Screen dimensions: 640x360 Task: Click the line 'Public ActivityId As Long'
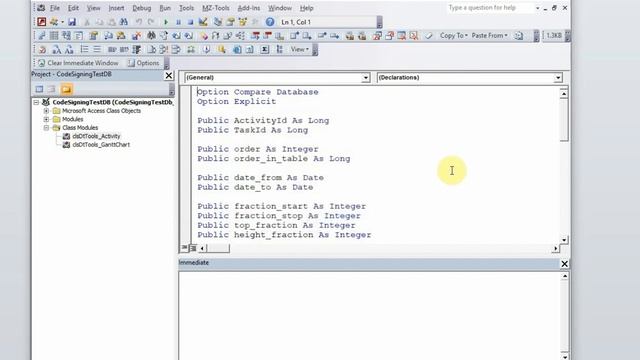click(x=263, y=121)
